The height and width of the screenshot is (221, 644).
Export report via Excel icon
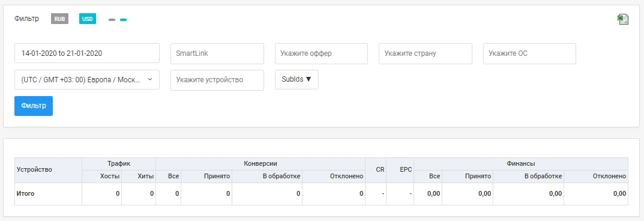pyautogui.click(x=622, y=19)
